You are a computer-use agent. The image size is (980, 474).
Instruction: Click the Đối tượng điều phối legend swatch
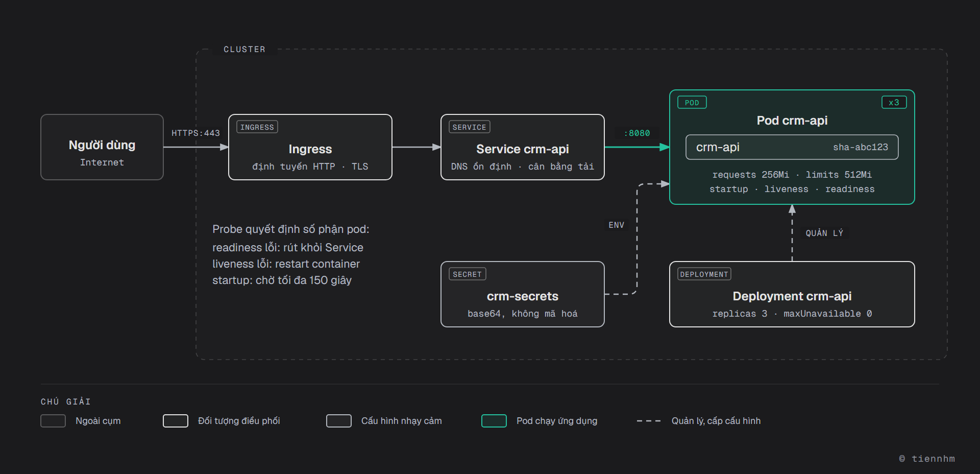pyautogui.click(x=176, y=421)
